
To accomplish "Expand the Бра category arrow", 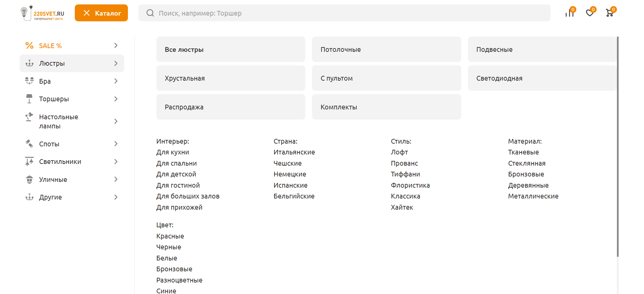I will [116, 81].
